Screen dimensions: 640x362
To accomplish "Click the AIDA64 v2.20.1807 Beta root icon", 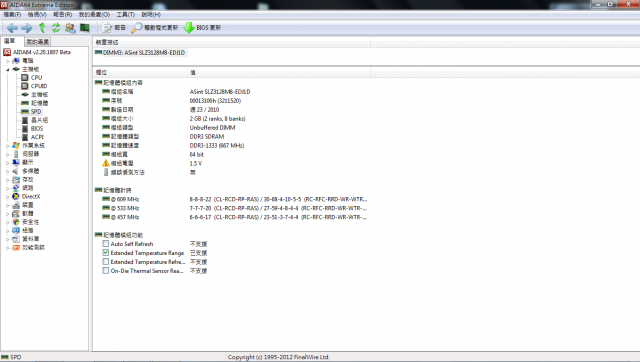I will click(x=7, y=52).
